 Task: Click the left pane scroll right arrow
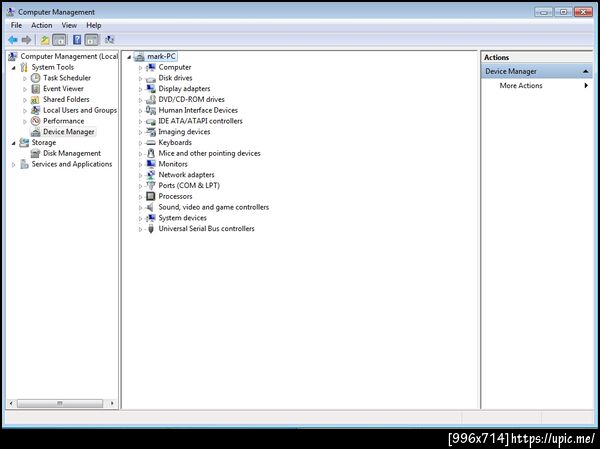pos(112,403)
